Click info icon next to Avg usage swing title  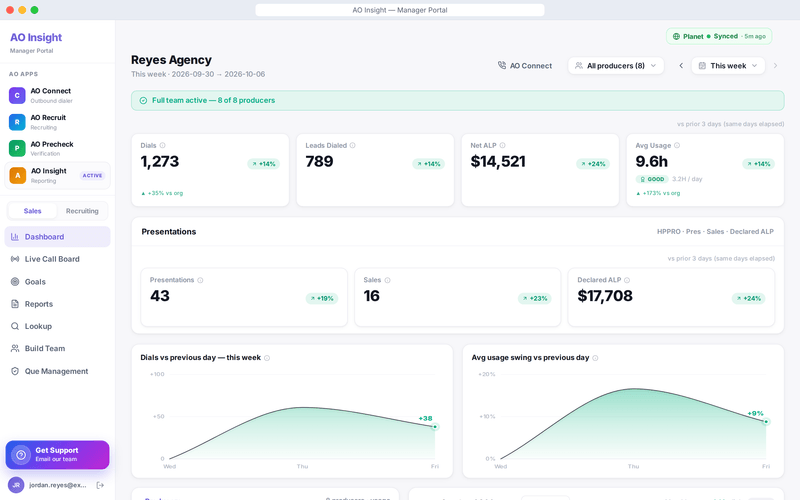pyautogui.click(x=595, y=358)
